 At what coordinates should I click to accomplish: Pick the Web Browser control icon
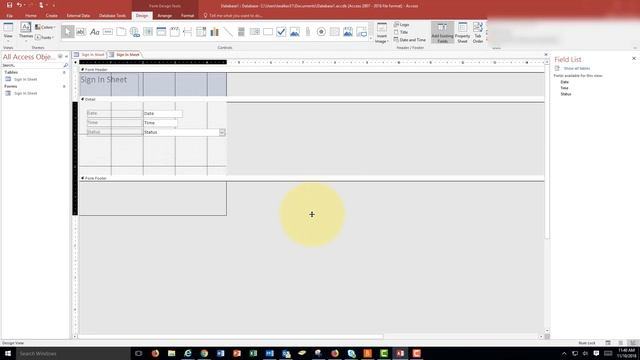(x=148, y=32)
